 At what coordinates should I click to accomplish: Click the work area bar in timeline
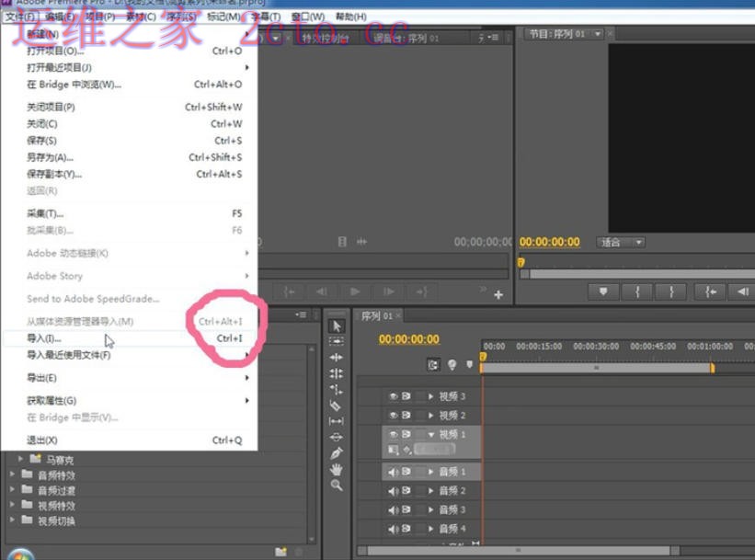click(x=597, y=368)
